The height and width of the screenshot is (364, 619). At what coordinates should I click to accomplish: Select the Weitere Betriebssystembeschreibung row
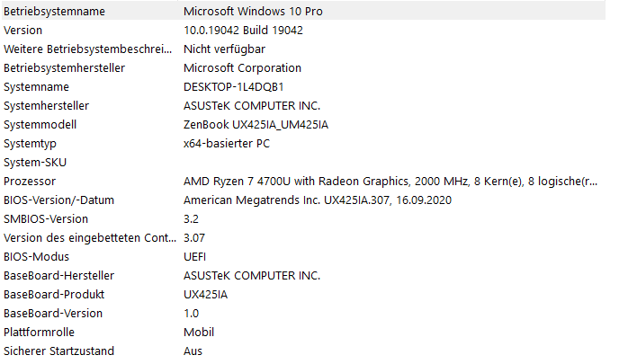[303, 49]
